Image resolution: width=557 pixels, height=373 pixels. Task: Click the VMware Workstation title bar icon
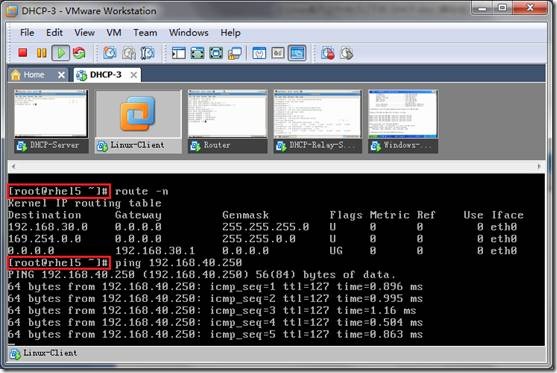pyautogui.click(x=12, y=11)
